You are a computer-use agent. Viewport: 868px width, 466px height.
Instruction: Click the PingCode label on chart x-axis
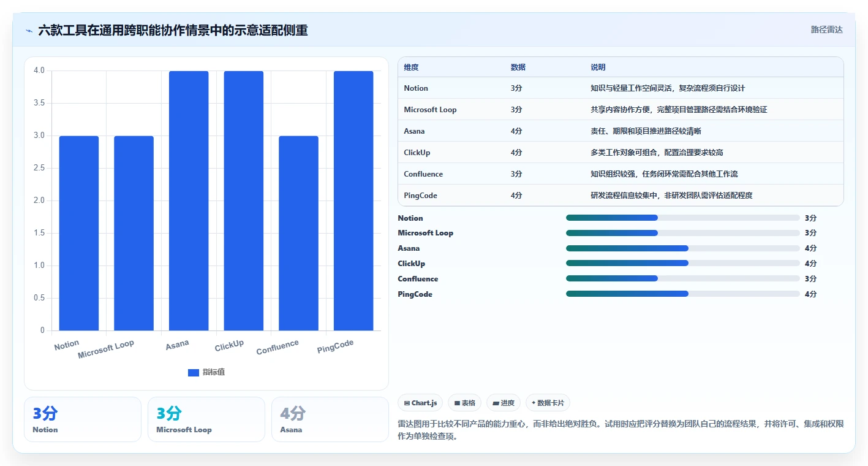(336, 346)
